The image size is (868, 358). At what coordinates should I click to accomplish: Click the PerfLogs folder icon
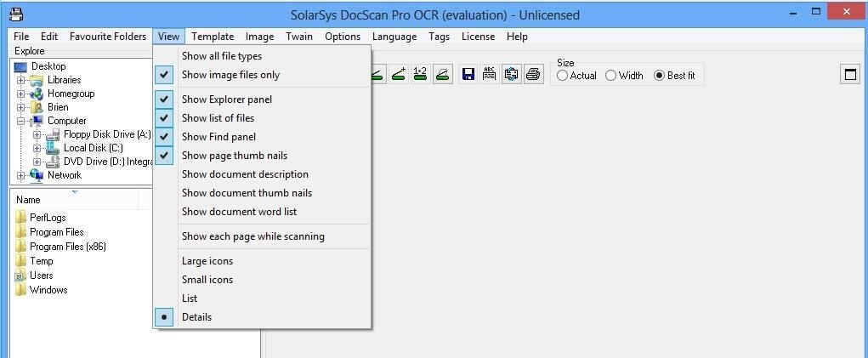point(21,217)
